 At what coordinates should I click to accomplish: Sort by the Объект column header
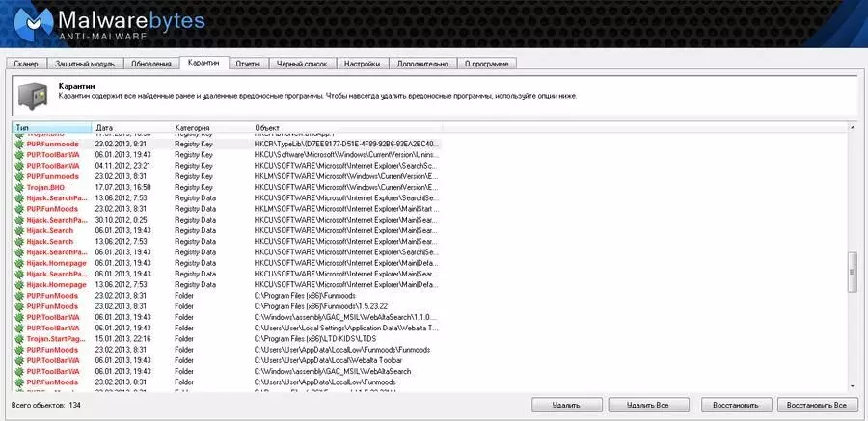point(346,128)
